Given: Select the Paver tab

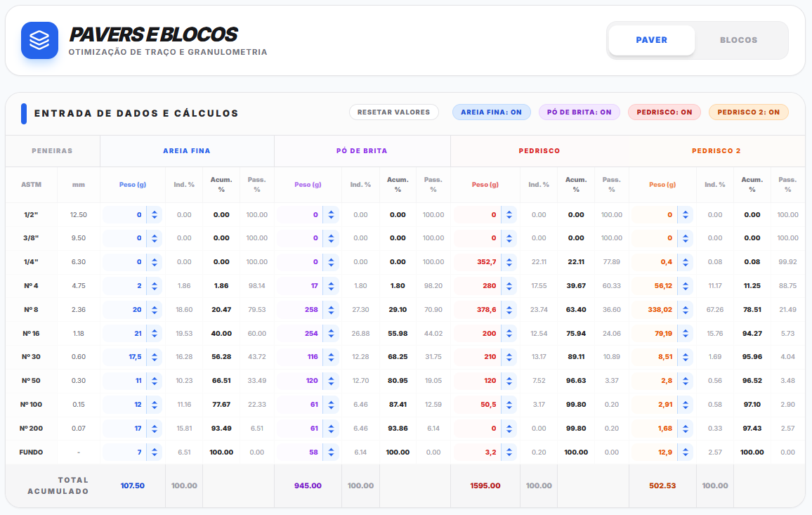Looking at the screenshot, I should [651, 40].
